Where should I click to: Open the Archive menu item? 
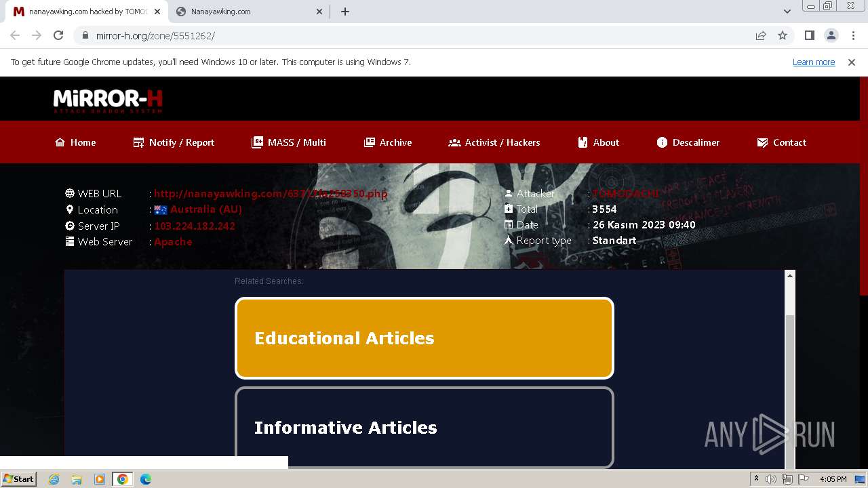[388, 142]
